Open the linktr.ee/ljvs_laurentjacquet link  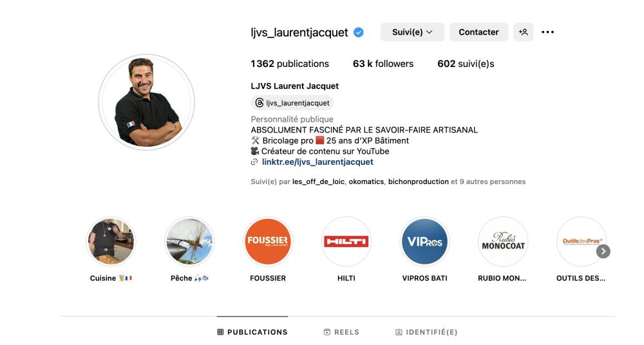(317, 162)
